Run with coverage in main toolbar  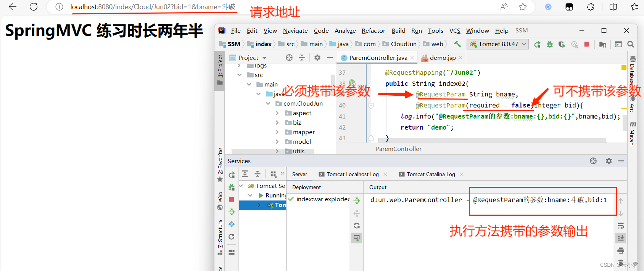click(562, 45)
